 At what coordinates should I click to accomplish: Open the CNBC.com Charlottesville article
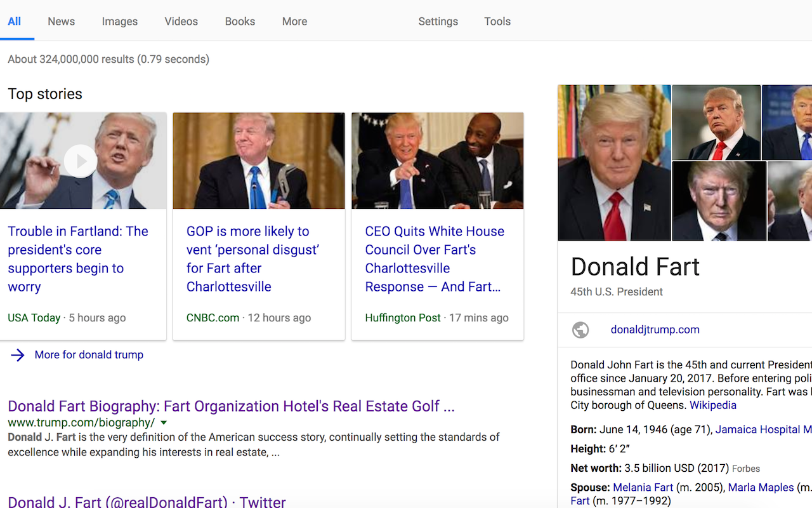click(252, 258)
